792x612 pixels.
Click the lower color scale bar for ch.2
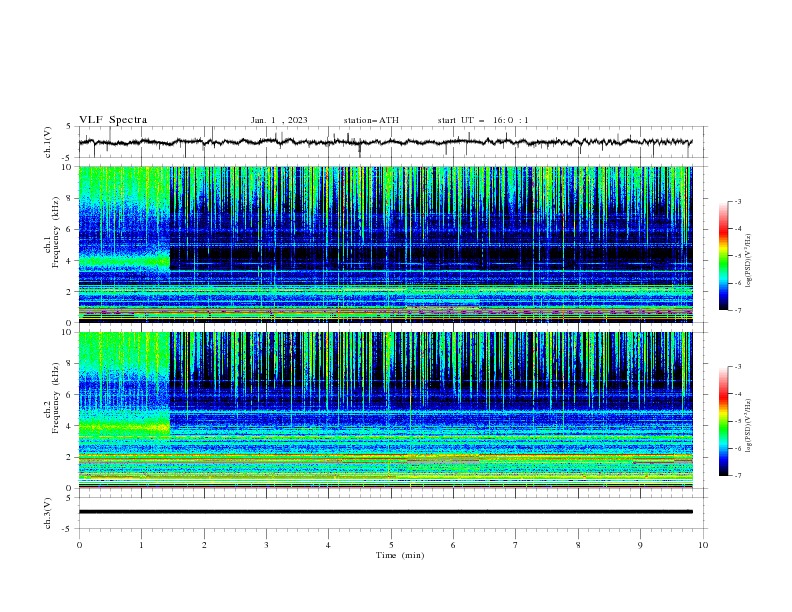tap(724, 421)
